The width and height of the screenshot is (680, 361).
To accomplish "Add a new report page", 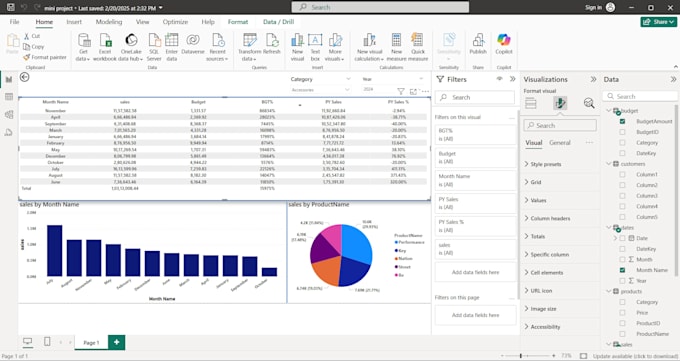I will coord(116,342).
